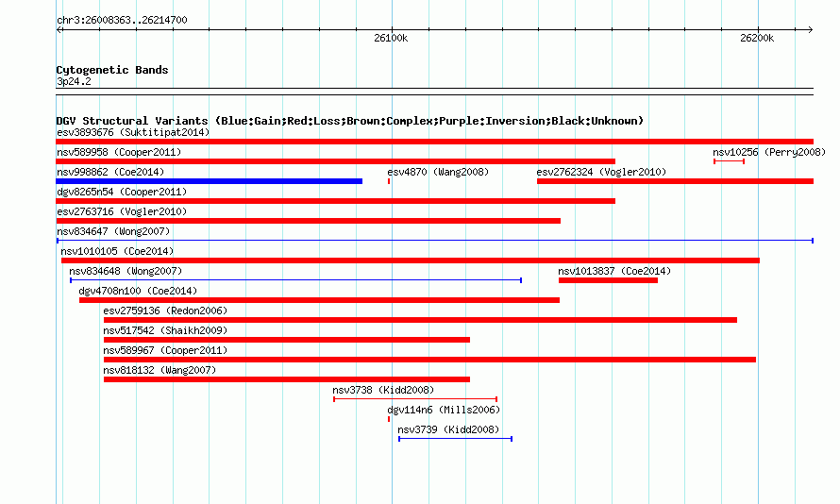
Task: Select the red nsv1010105 loss bar
Action: point(411,260)
